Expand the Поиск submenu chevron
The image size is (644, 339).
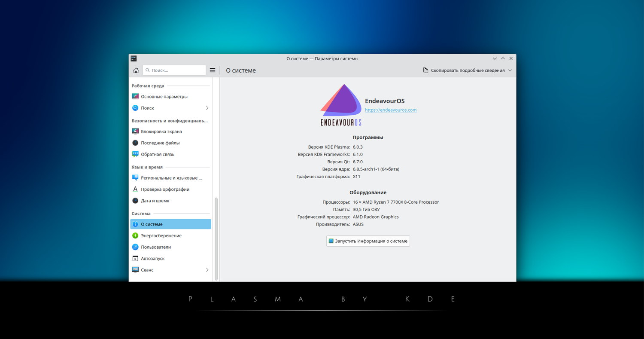(x=207, y=108)
